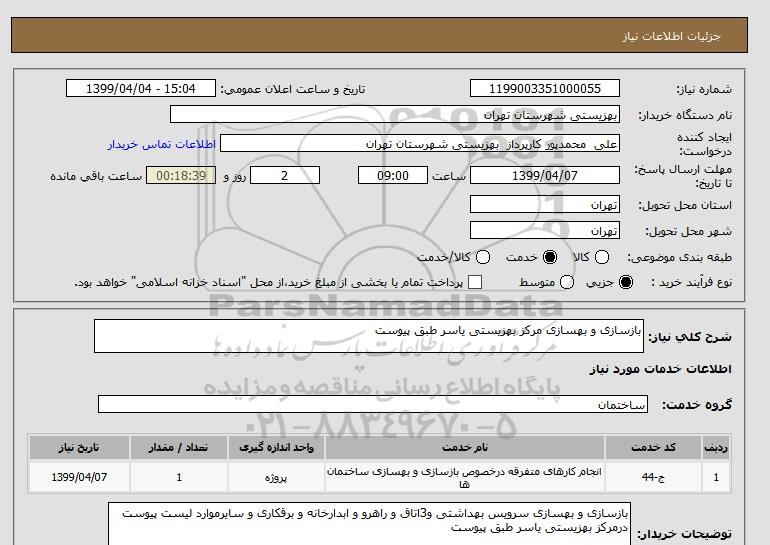Click the شرح کلی نیاز label
This screenshot has height=545, width=770.
(x=690, y=337)
